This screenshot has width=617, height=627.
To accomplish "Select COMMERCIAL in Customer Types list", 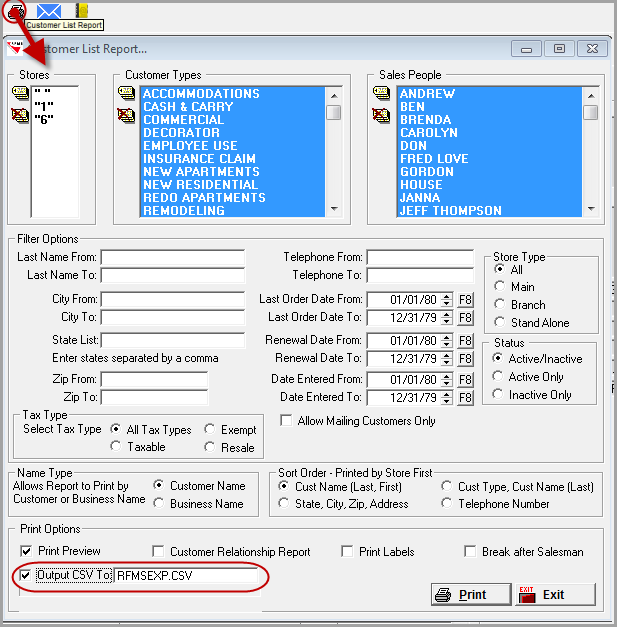I will [x=233, y=120].
